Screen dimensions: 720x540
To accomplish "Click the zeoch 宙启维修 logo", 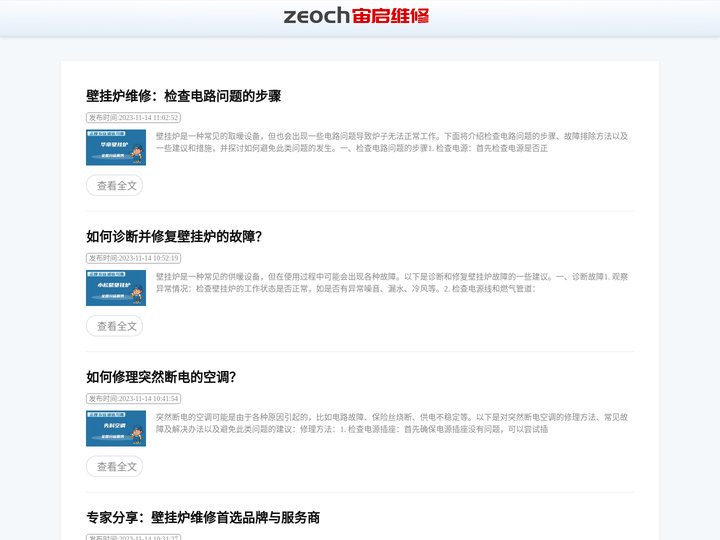I will point(356,16).
